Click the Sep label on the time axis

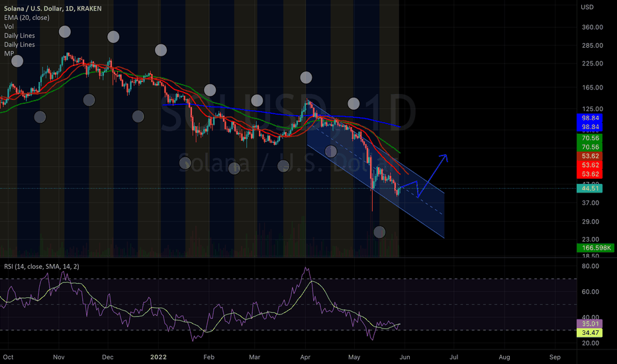555,357
